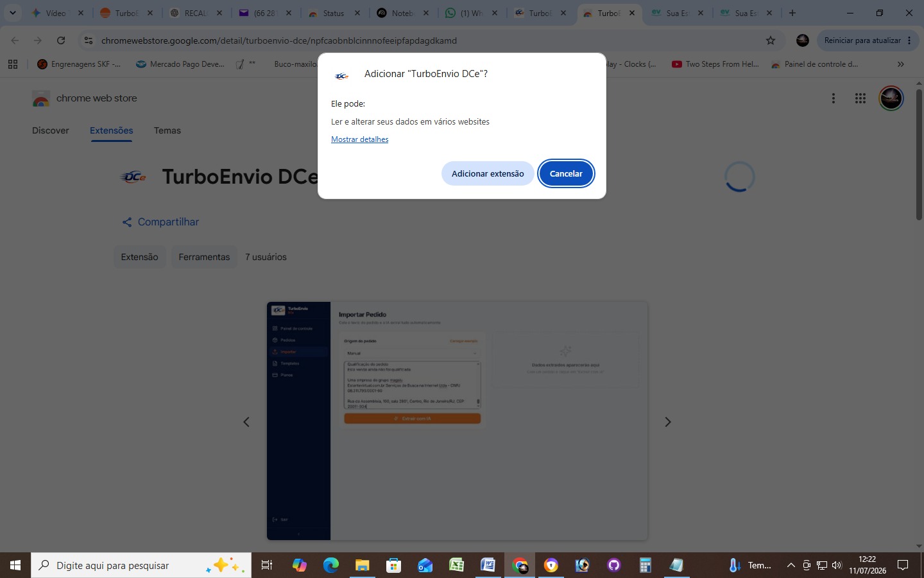The width and height of the screenshot is (924, 578).
Task: Click the address bar URL field
Action: pos(430,40)
